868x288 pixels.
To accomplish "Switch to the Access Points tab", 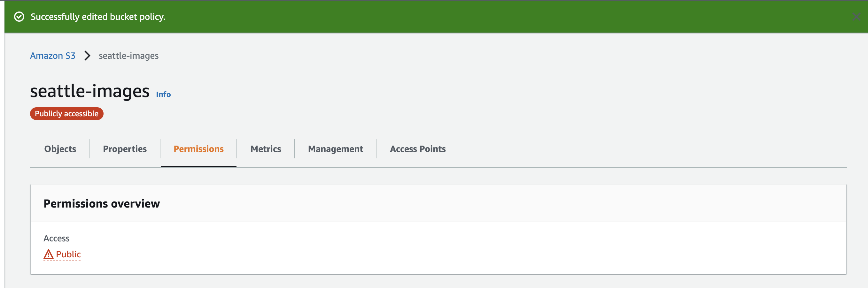I will click(x=417, y=149).
